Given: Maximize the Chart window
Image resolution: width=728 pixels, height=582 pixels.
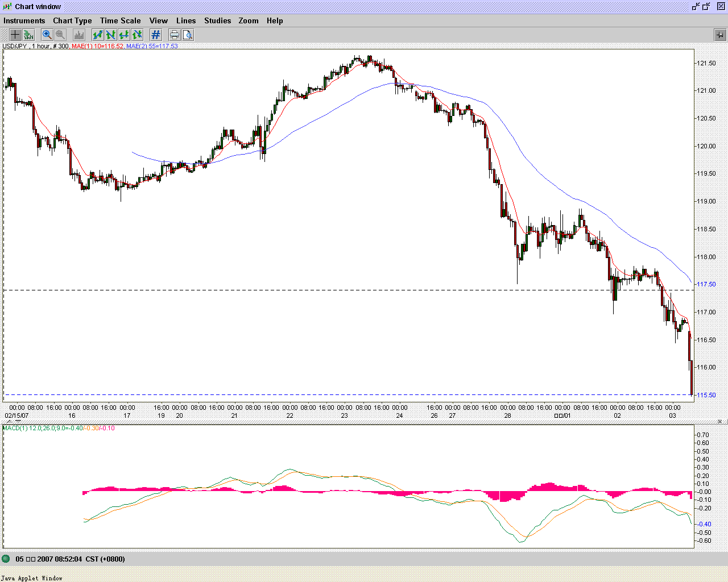Looking at the screenshot, I should [706, 6].
